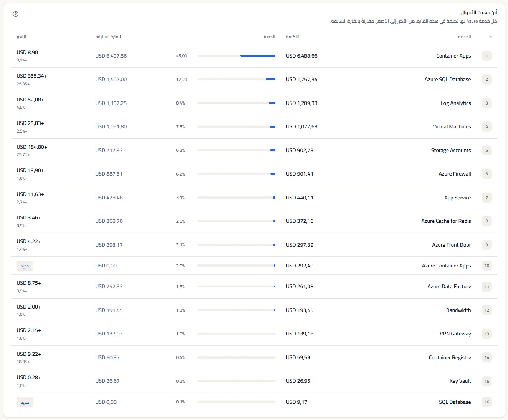The height and width of the screenshot is (420, 508).
Task: Click rank badge number 1
Action: (x=486, y=56)
